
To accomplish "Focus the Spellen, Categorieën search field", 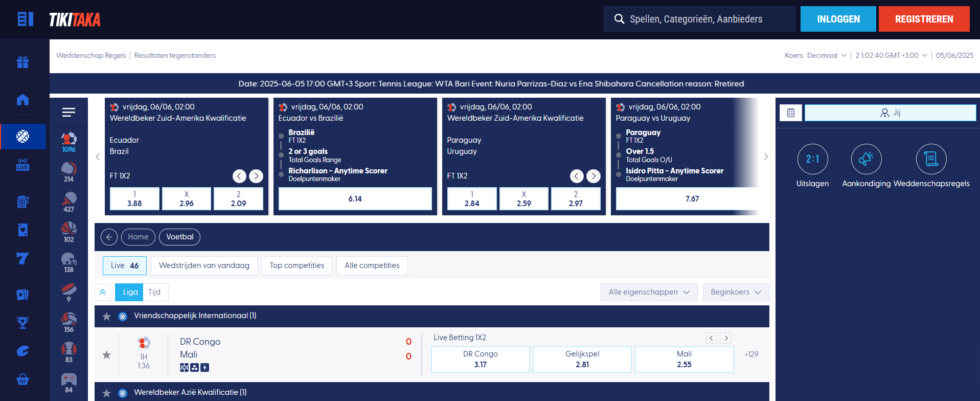I will (699, 19).
